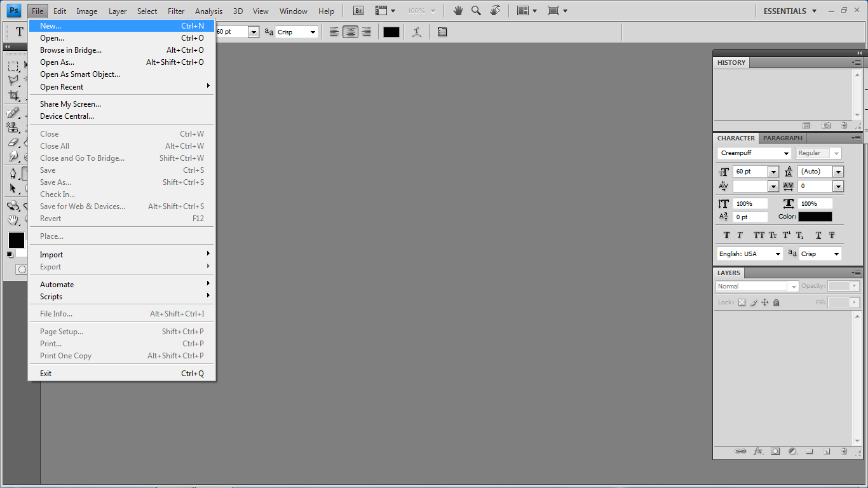Select the Clone Stamp tool
The height and width of the screenshot is (488, 868).
coord(13,128)
